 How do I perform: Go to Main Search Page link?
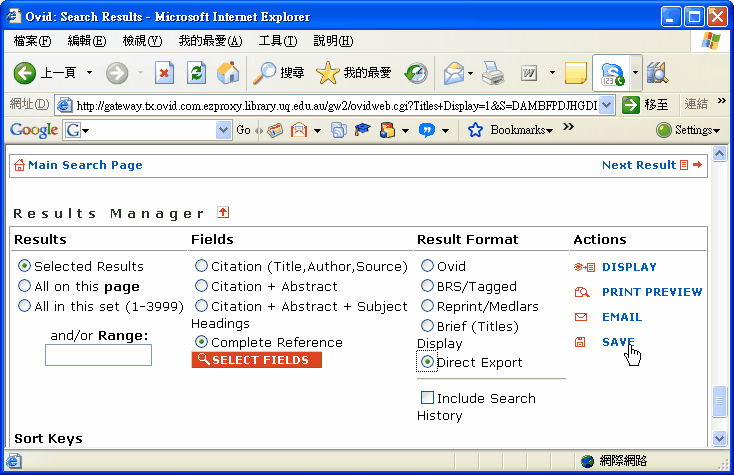tap(85, 165)
